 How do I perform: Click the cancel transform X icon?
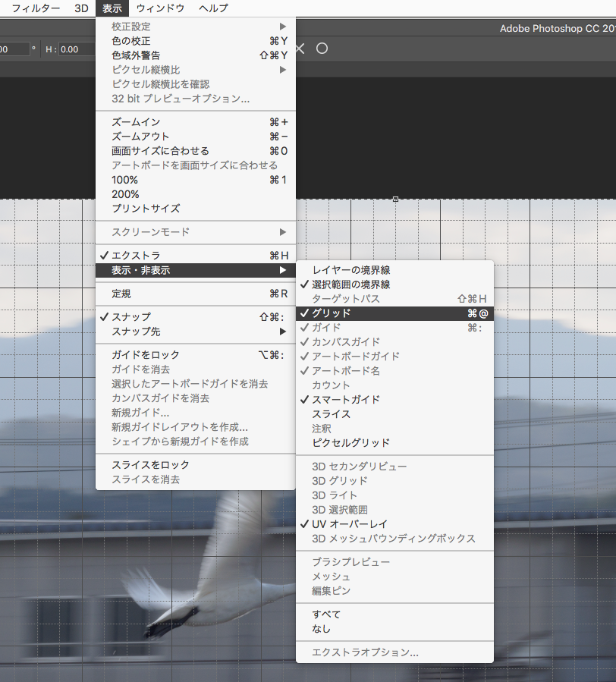(x=300, y=49)
